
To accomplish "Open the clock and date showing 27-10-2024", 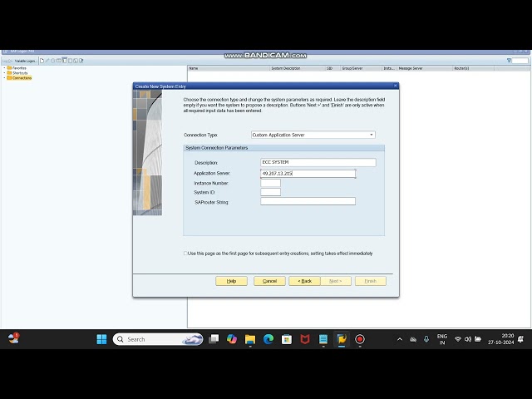I will pos(501,339).
